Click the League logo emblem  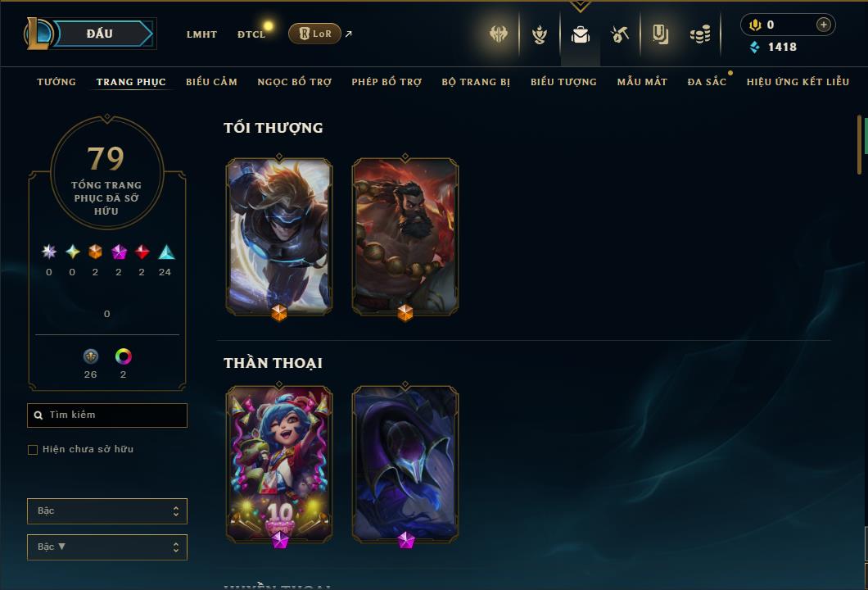point(38,34)
